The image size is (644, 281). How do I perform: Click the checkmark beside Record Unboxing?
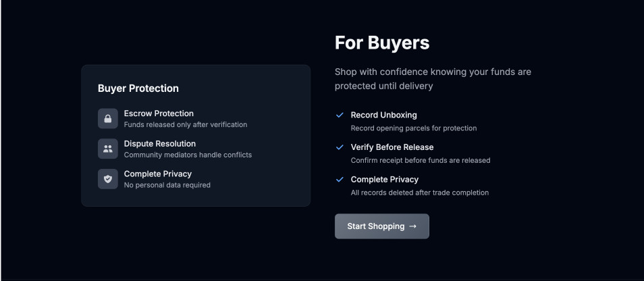coord(340,115)
